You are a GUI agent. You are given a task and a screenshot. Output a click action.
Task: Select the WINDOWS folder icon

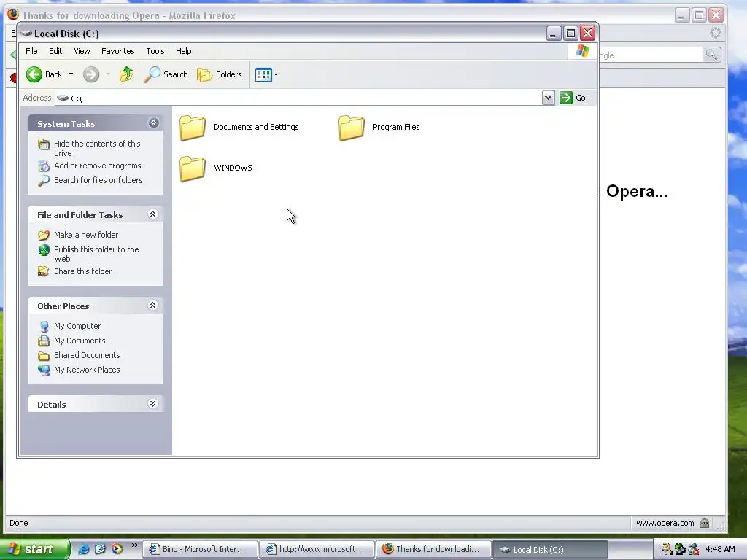(x=193, y=168)
